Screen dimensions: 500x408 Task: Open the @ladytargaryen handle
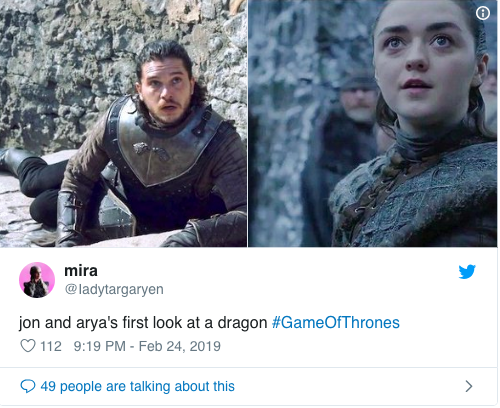[x=114, y=289]
